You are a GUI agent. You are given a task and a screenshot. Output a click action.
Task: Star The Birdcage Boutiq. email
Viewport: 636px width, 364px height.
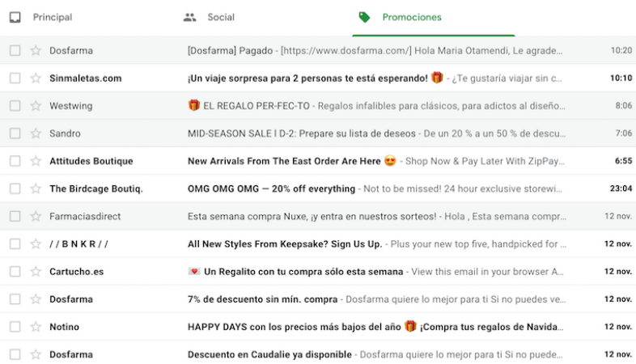pyautogui.click(x=36, y=188)
